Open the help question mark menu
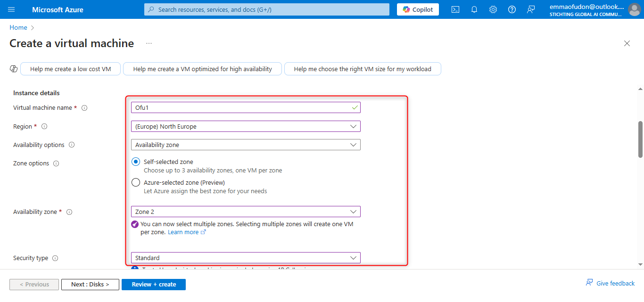 (x=512, y=9)
